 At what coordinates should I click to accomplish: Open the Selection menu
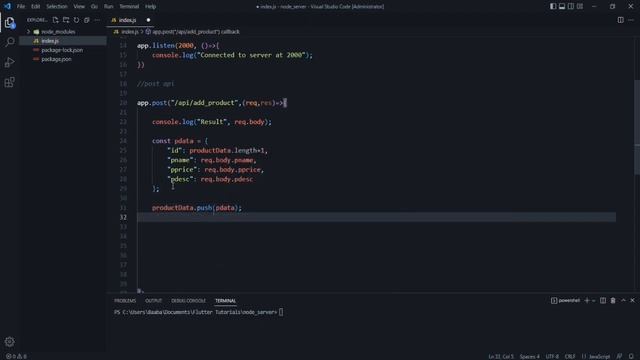point(57,7)
